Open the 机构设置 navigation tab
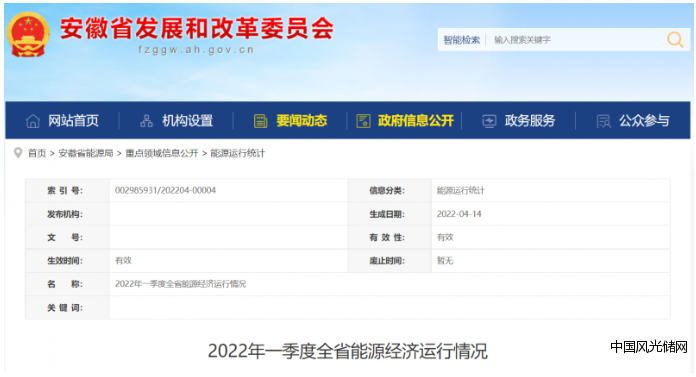This screenshot has height=377, width=696. click(x=187, y=121)
